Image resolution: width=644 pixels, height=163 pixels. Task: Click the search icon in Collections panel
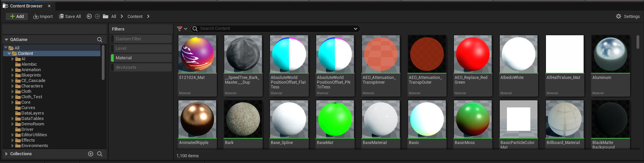coord(100,154)
